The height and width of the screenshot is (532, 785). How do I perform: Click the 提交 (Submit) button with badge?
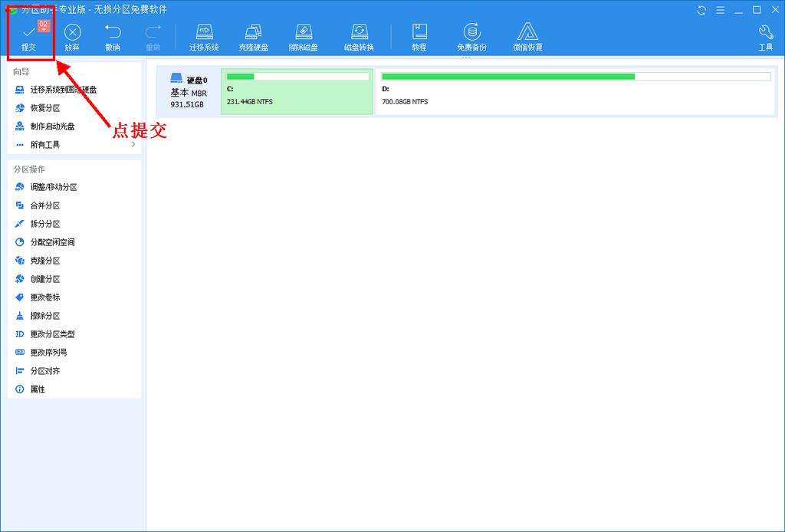30,36
